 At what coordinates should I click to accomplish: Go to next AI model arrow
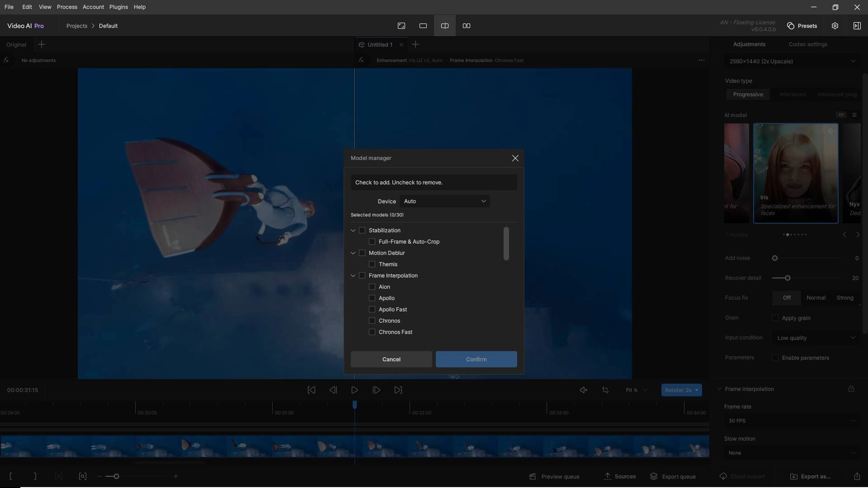pyautogui.click(x=858, y=235)
